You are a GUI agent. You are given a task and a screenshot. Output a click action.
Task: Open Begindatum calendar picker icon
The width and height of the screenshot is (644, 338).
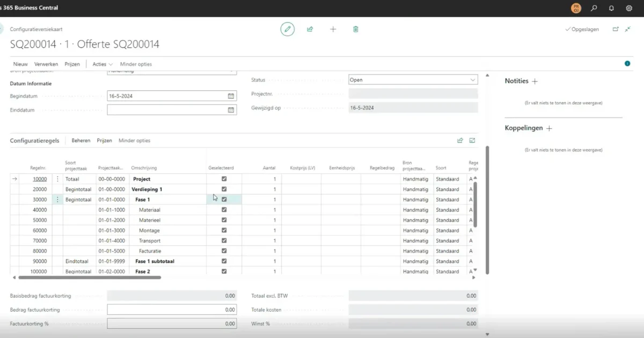(x=231, y=96)
